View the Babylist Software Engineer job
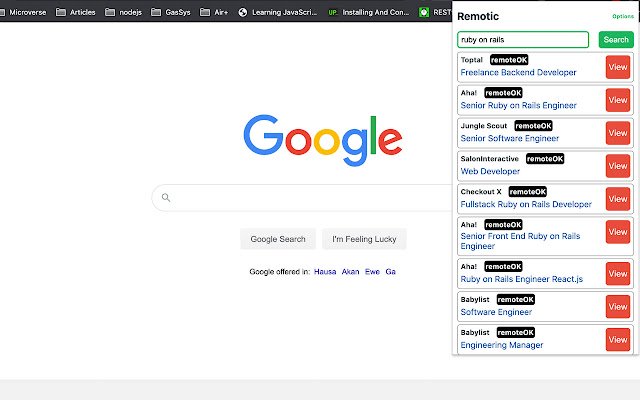This screenshot has width=640, height=400. pos(618,307)
